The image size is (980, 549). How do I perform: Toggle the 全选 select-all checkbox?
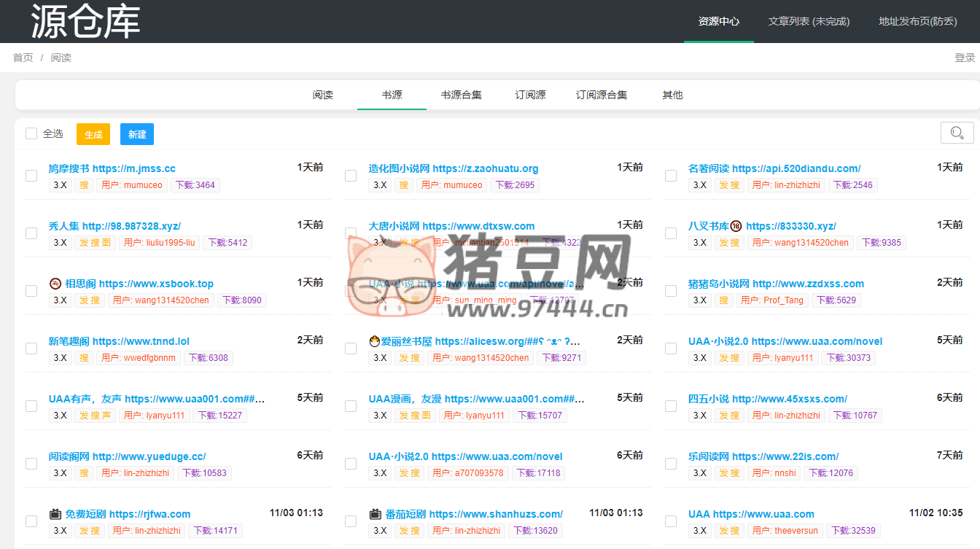(x=31, y=133)
